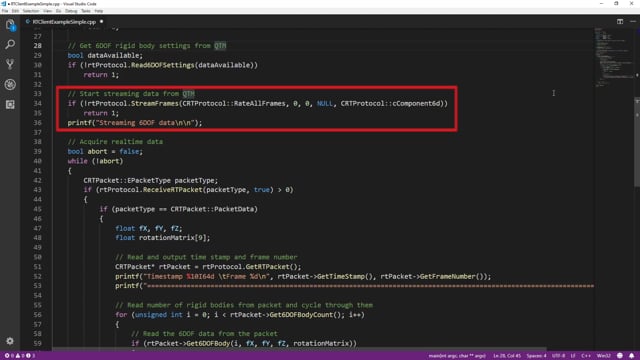Click the text 'StreamFrames' on line 34
This screenshot has height=360, width=640.
[x=154, y=103]
